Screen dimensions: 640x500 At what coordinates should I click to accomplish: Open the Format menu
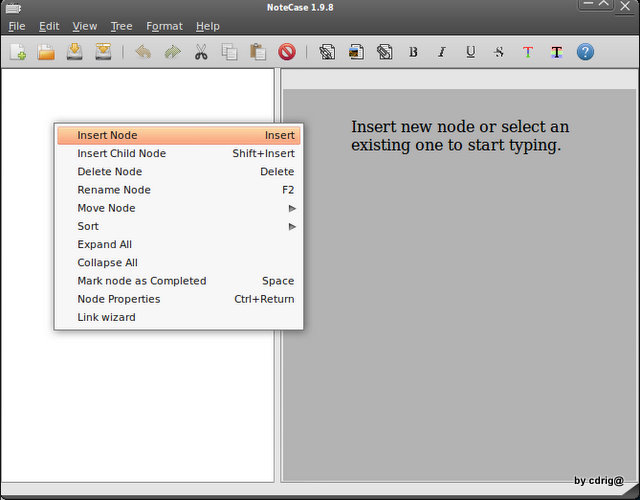pos(164,27)
